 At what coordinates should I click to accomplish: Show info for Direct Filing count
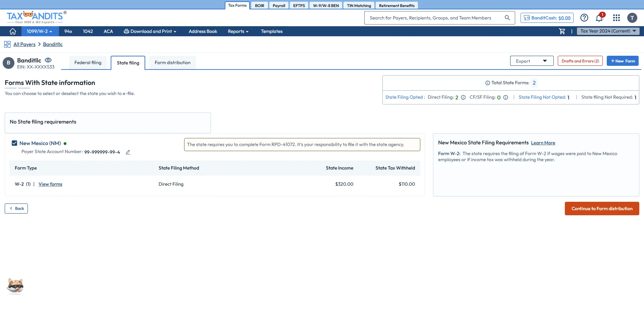coord(463,97)
